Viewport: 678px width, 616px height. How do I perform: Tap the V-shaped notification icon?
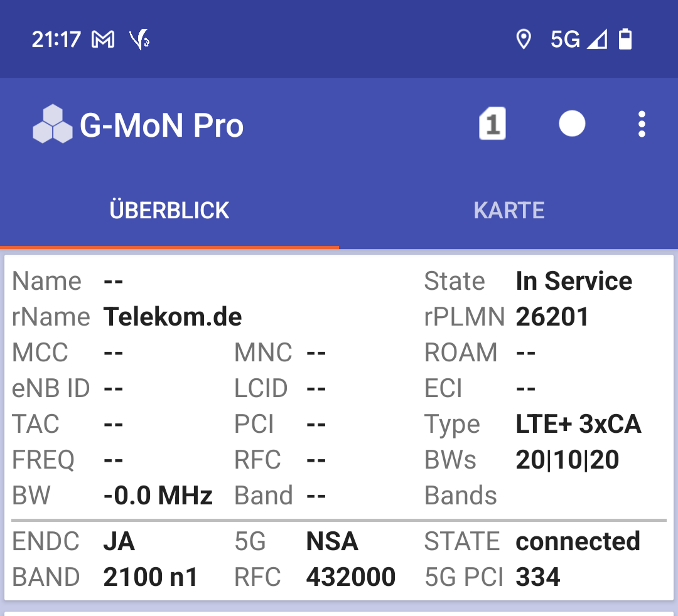(x=139, y=40)
